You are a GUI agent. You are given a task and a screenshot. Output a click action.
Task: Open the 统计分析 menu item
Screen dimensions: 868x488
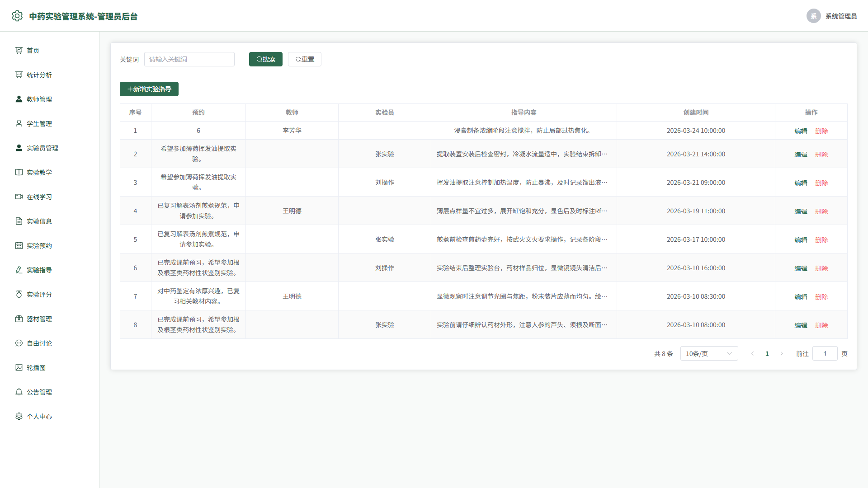(x=50, y=75)
